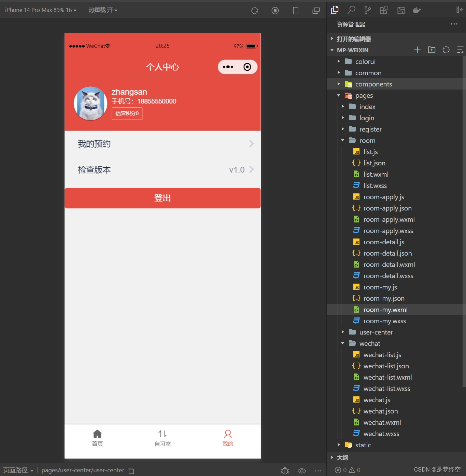
Task: Switch to the My profile tab
Action: (x=228, y=438)
